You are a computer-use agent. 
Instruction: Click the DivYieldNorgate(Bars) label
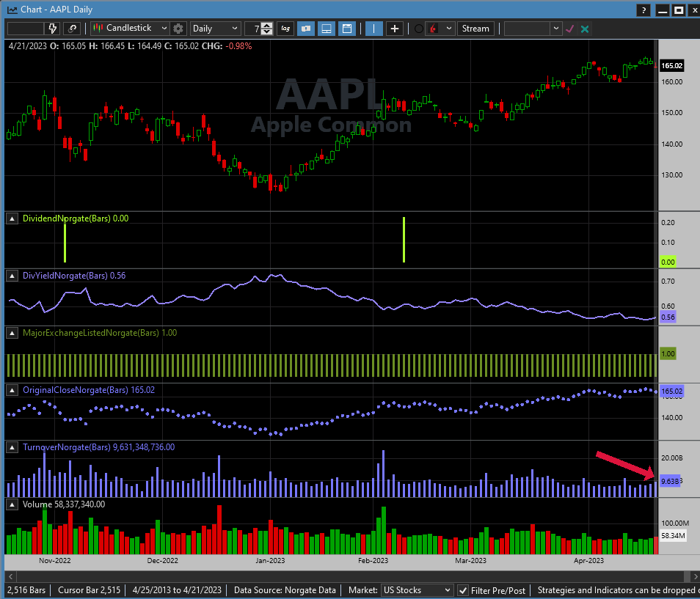[65, 275]
